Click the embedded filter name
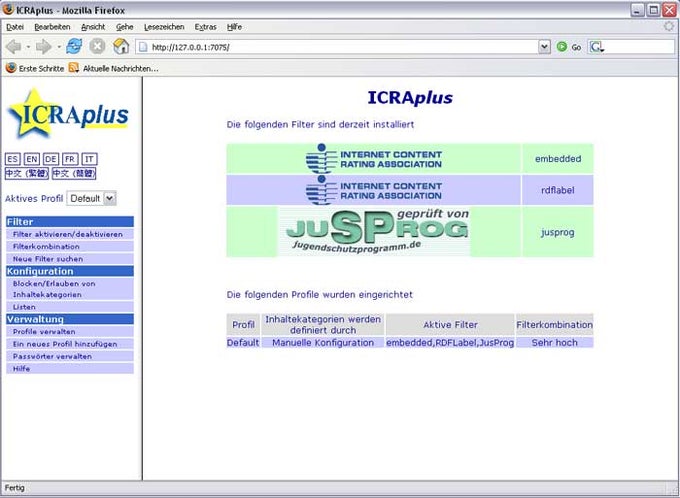This screenshot has height=498, width=680. click(x=558, y=159)
